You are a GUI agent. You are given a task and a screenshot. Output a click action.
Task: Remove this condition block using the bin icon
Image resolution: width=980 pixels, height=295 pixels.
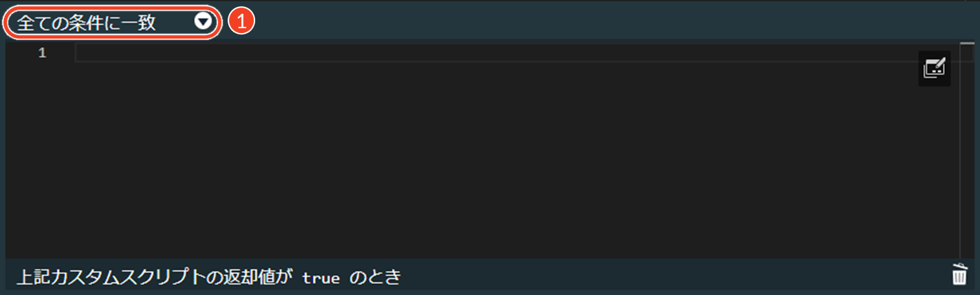coord(959,274)
